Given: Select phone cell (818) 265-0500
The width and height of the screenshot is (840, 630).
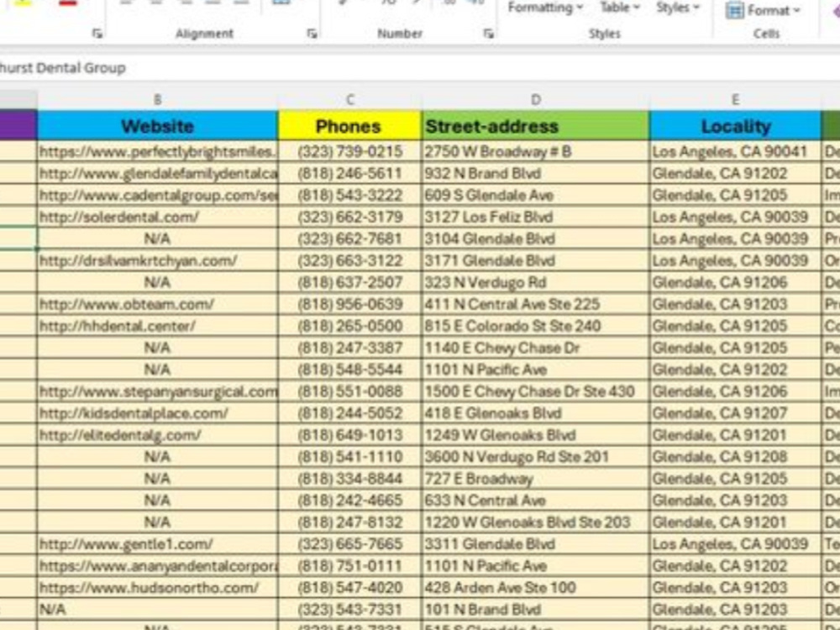Looking at the screenshot, I should [x=349, y=326].
